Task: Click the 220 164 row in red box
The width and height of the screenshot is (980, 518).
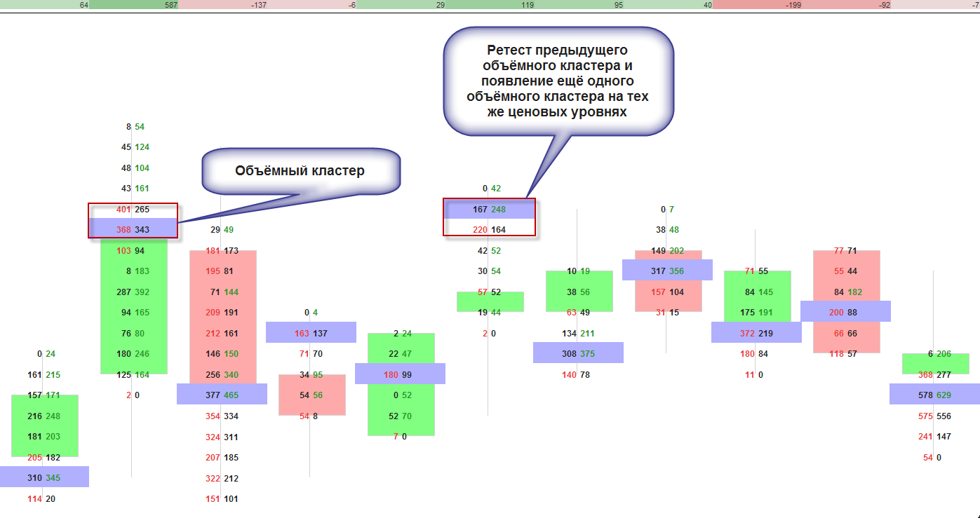Action: click(489, 229)
